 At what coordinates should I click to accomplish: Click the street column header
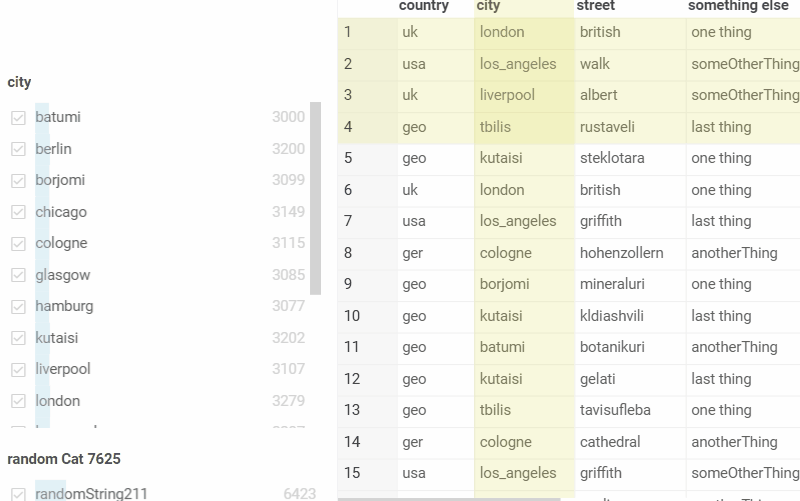tap(596, 7)
